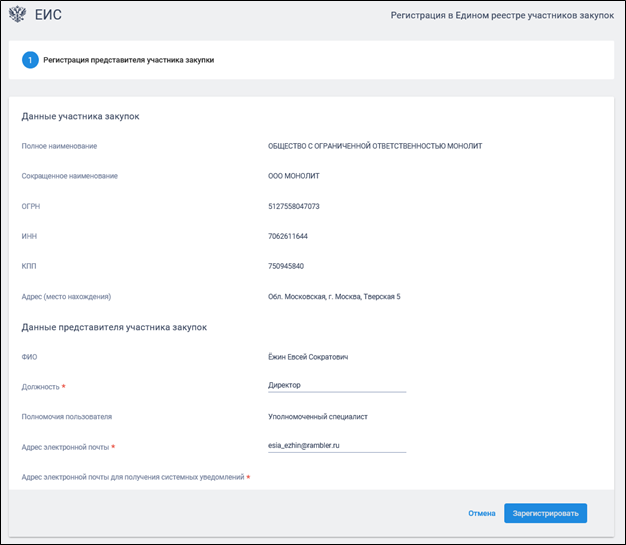Click the КПП value 750945840
626x545 pixels.
(285, 266)
